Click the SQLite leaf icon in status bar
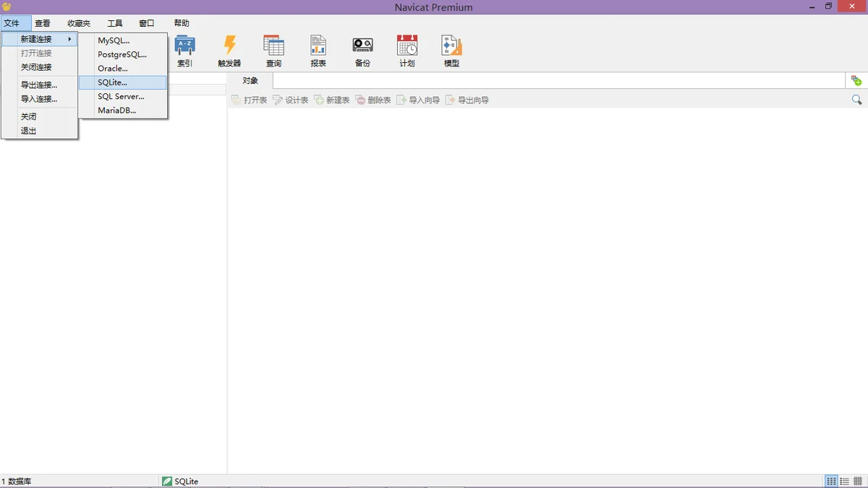This screenshot has height=488, width=868. point(167,481)
